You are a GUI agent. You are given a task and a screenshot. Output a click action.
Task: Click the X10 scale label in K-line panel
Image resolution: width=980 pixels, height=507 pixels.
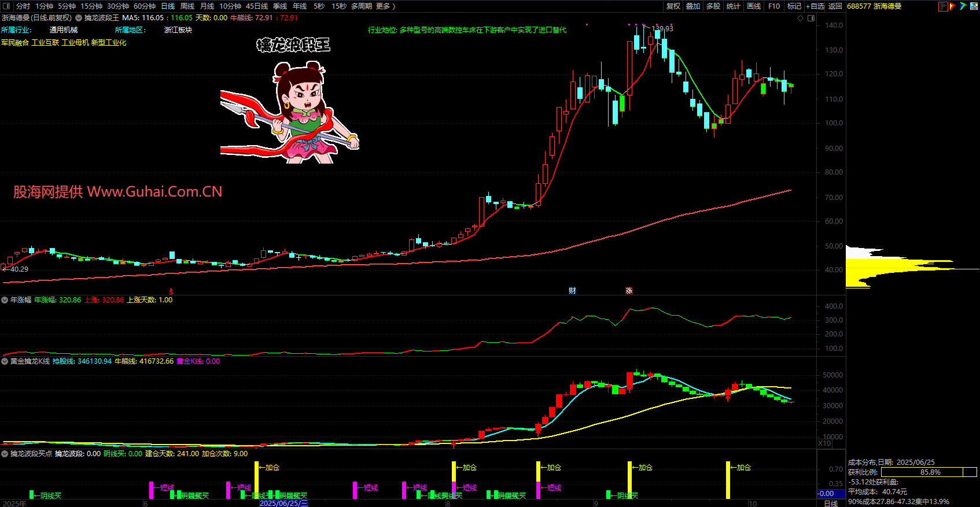[x=824, y=443]
